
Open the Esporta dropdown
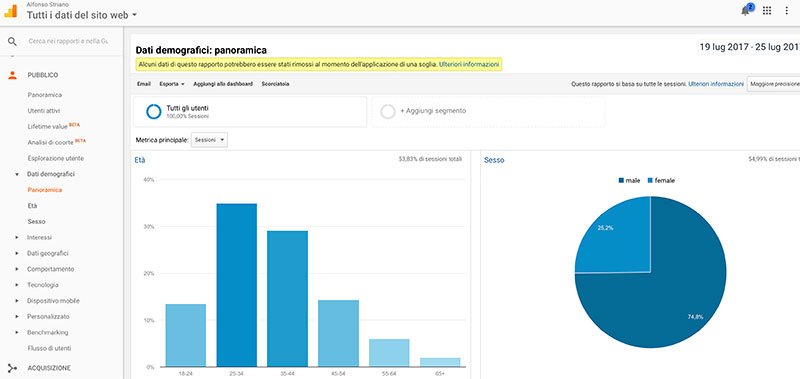click(x=172, y=84)
